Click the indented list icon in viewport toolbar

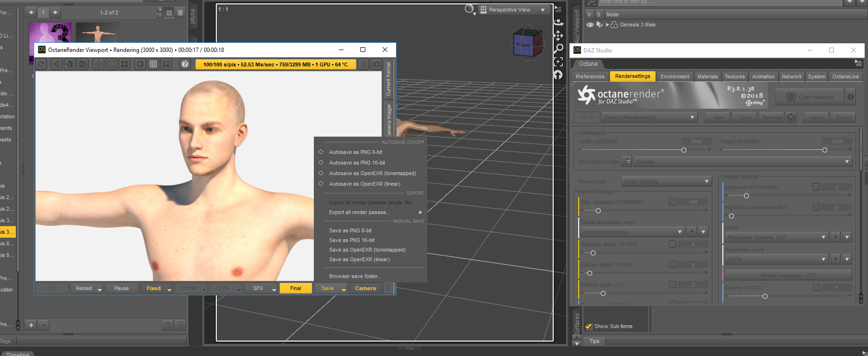[x=57, y=64]
